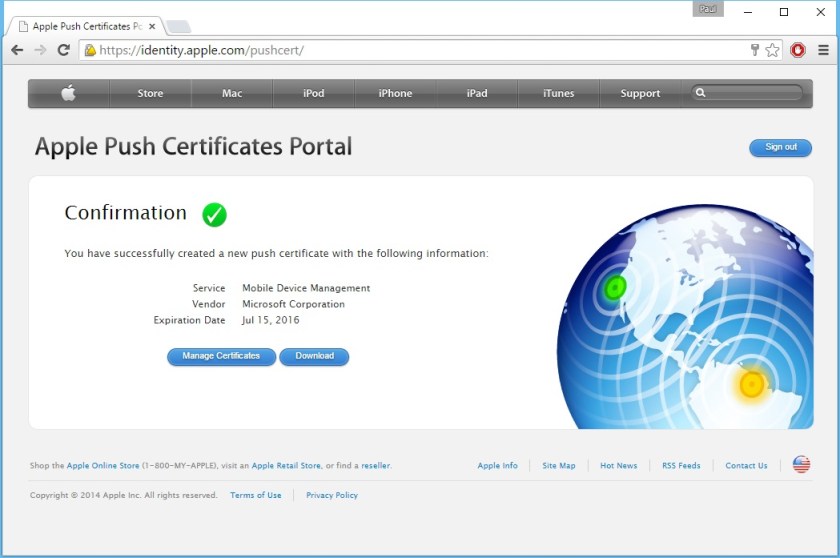Click the Apple logo in navigation bar

(x=68, y=93)
